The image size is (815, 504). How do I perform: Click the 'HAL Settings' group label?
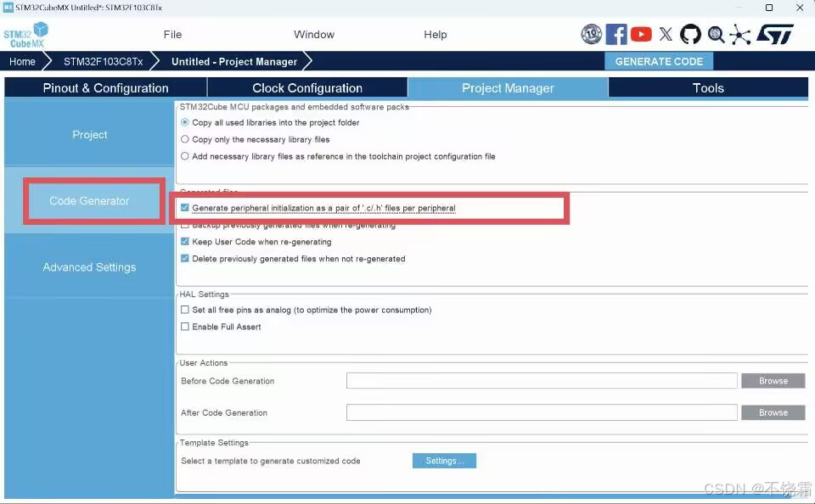tap(205, 294)
